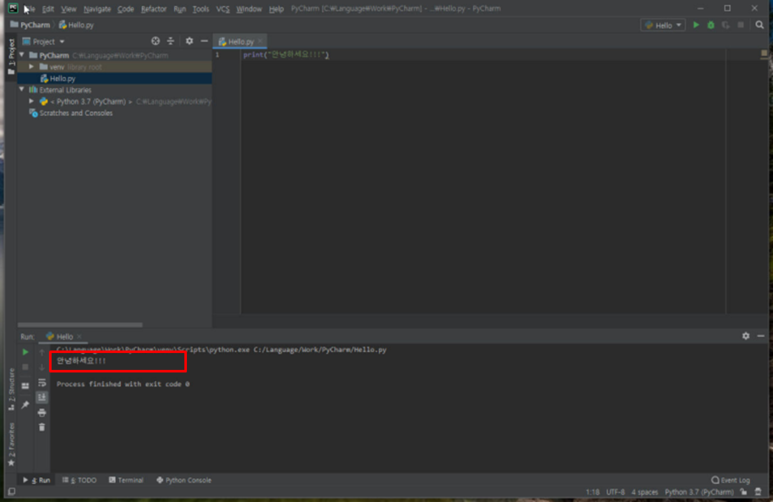This screenshot has height=502, width=773.
Task: Open the Project view dropdown
Action: pos(43,41)
